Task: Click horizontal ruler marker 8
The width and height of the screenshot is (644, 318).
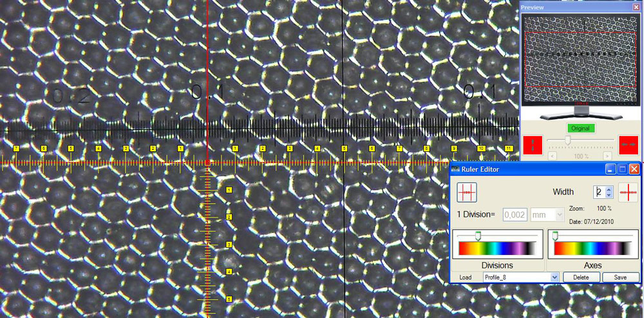Action: pyautogui.click(x=426, y=148)
